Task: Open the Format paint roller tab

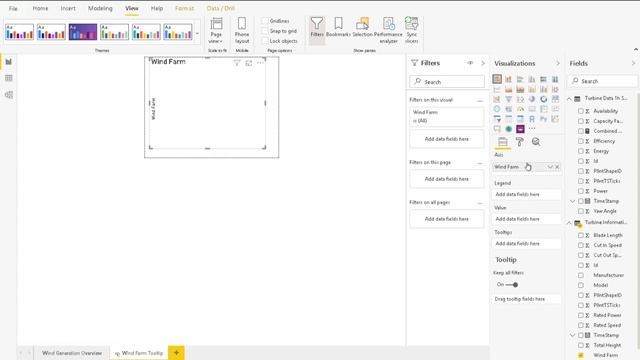Action: point(520,142)
